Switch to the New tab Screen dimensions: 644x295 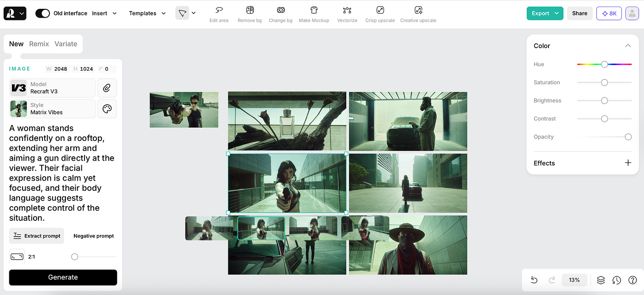coord(16,44)
